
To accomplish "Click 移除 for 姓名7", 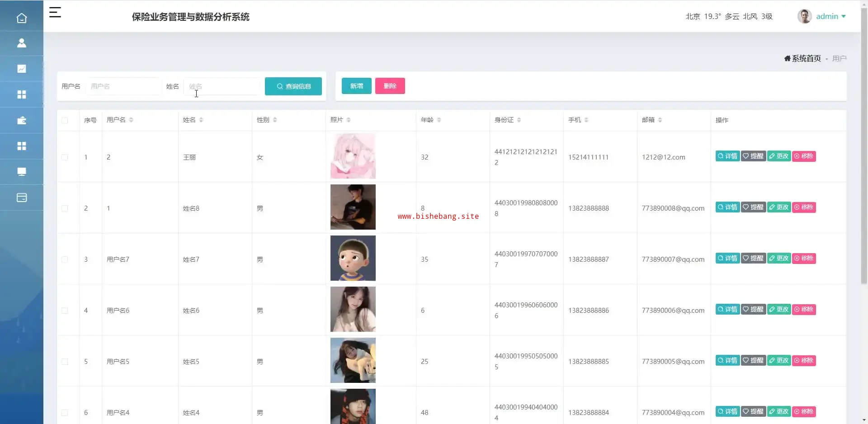I will pyautogui.click(x=804, y=259).
